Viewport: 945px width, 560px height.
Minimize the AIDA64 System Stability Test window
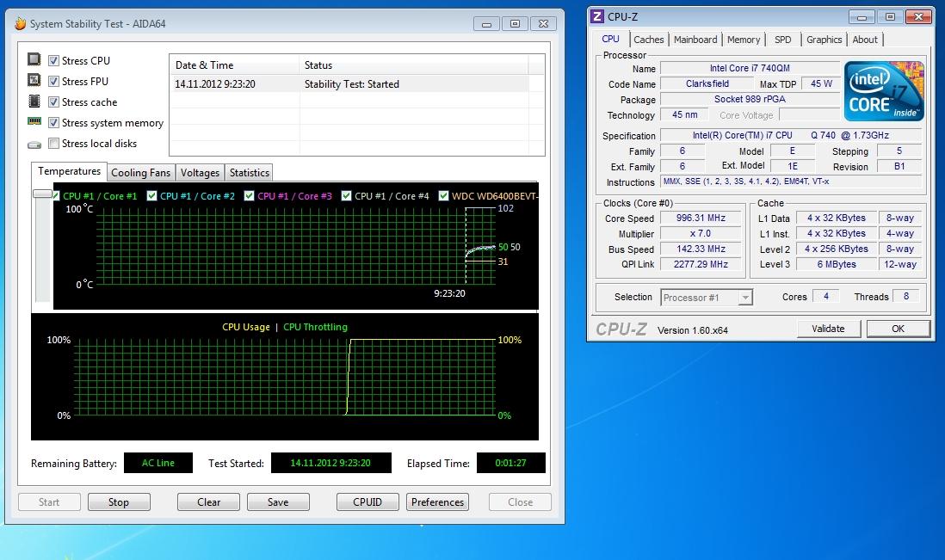486,24
